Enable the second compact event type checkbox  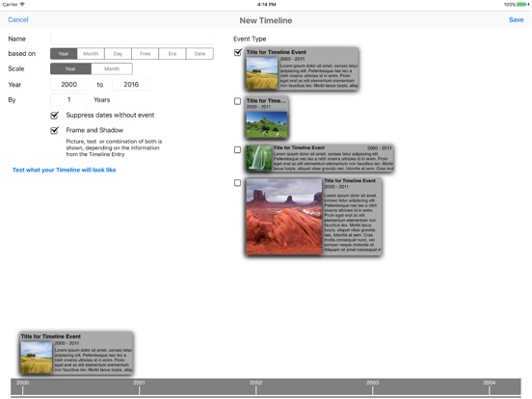click(237, 101)
